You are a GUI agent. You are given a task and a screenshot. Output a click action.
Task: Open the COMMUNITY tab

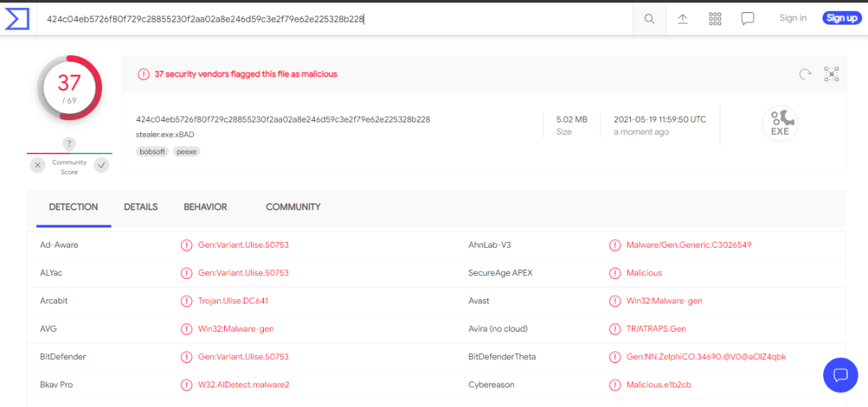click(293, 207)
